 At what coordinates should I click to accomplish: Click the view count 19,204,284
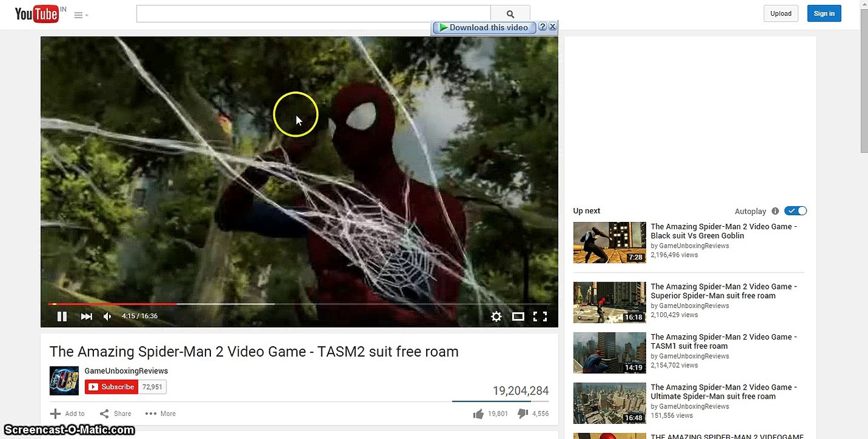pyautogui.click(x=521, y=391)
